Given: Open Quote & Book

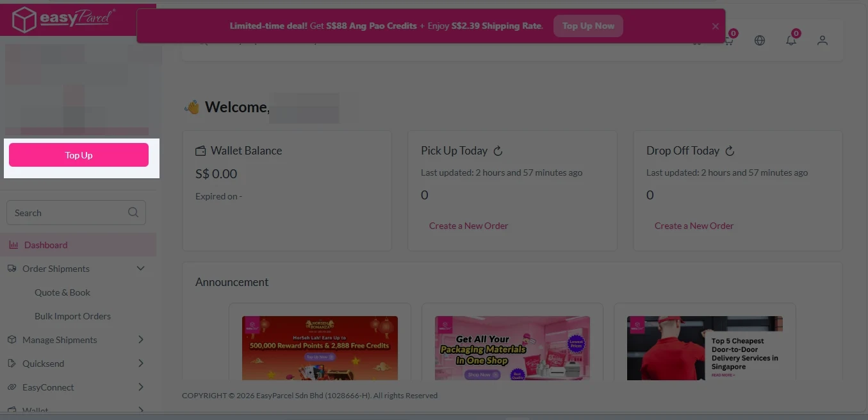Looking at the screenshot, I should [62, 292].
